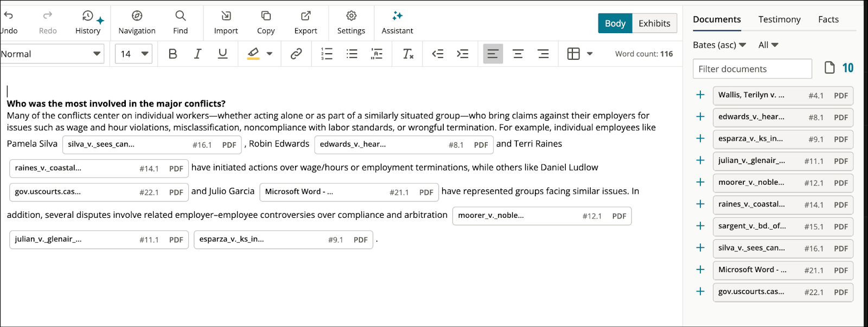Viewport: 868px width, 327px height.
Task: Open table options dropdown arrow
Action: 590,54
